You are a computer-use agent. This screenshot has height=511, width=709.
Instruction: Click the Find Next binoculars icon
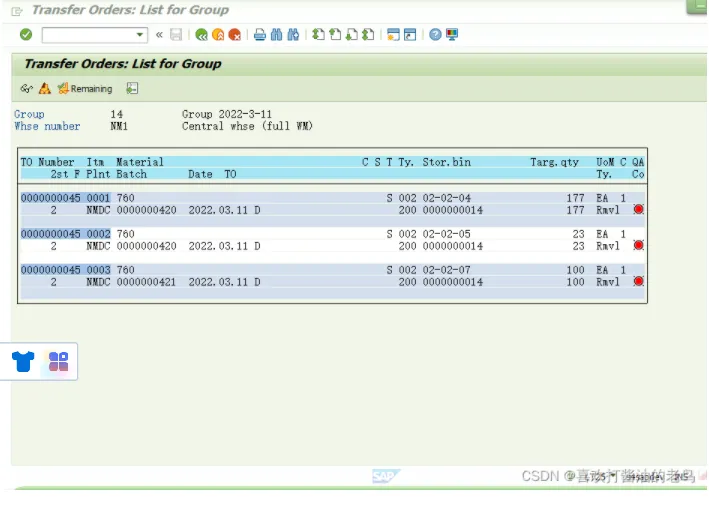(x=293, y=35)
